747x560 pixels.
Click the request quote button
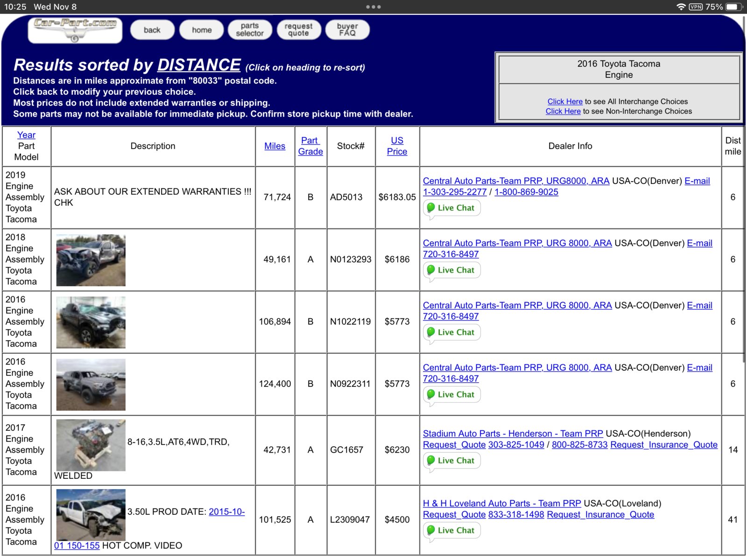click(299, 30)
